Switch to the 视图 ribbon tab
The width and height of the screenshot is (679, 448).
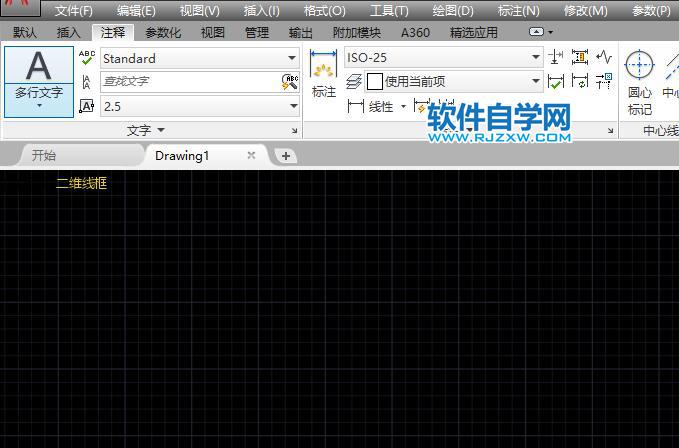pos(213,32)
